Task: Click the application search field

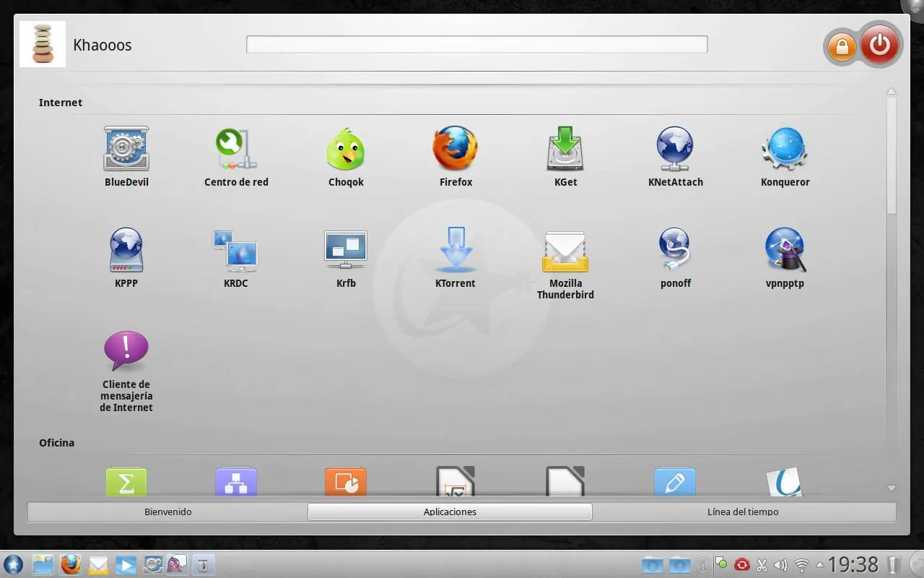Action: (x=476, y=45)
